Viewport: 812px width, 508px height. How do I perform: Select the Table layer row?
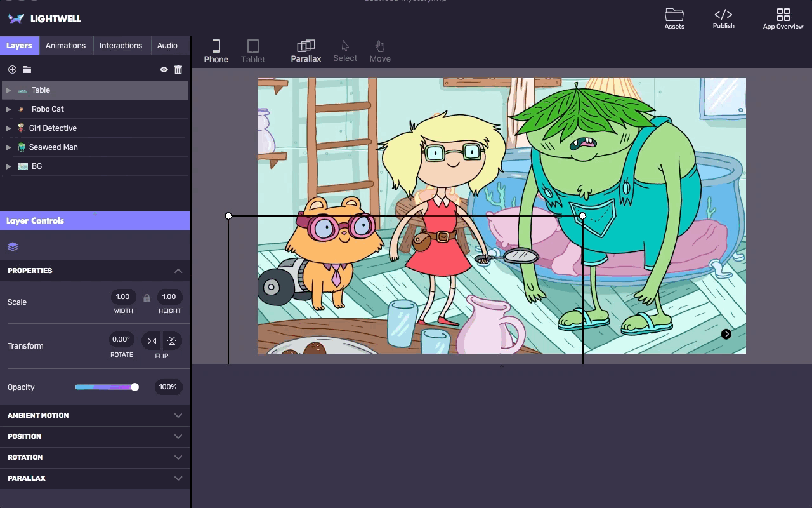95,90
